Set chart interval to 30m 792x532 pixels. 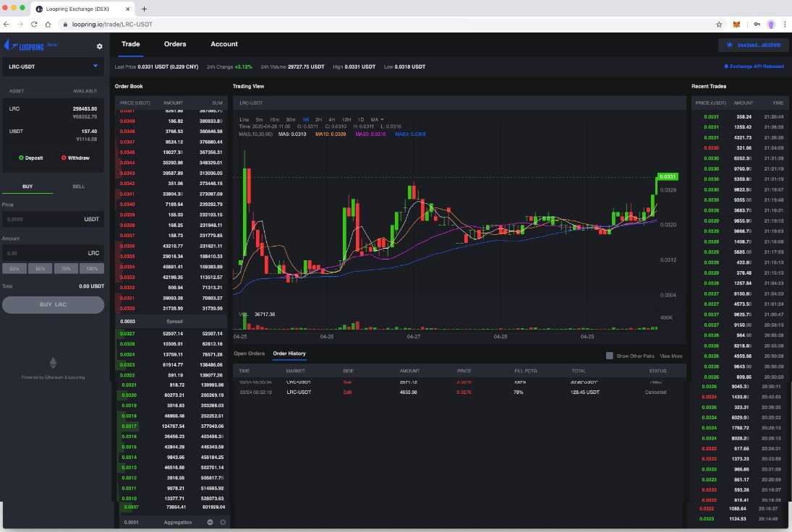click(x=291, y=119)
